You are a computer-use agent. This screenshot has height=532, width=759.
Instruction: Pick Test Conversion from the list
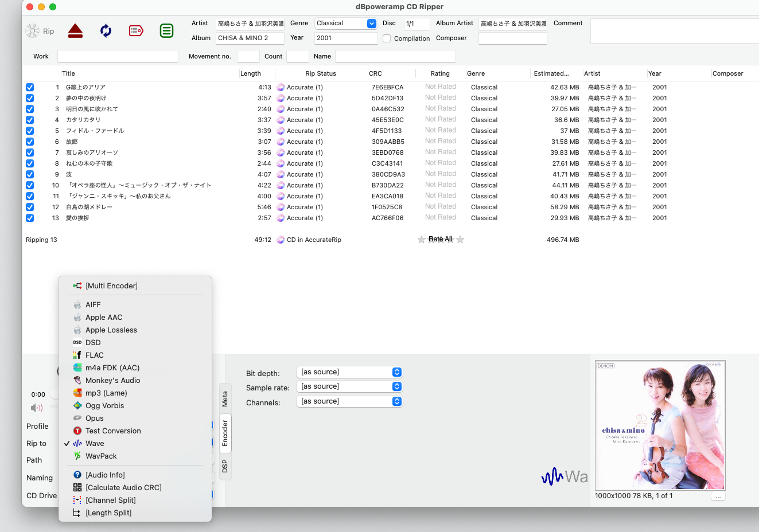135,431
